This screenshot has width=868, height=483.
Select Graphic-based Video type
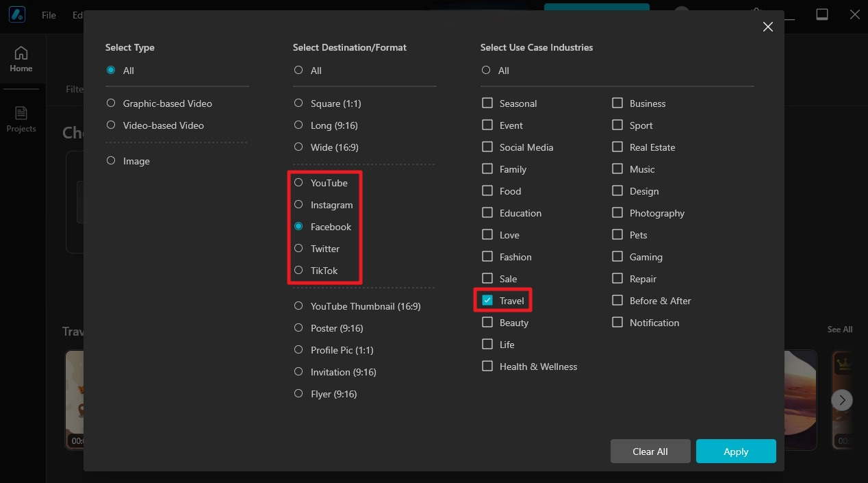(111, 103)
